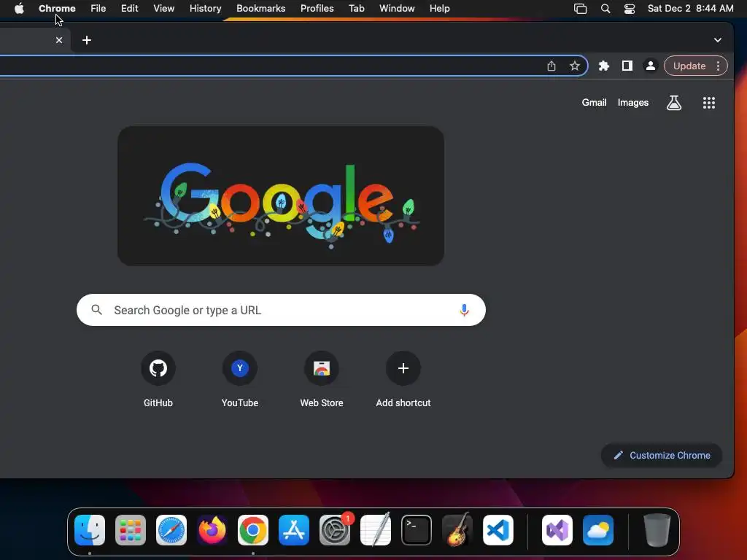Open Control Center in menu bar

pos(630,9)
